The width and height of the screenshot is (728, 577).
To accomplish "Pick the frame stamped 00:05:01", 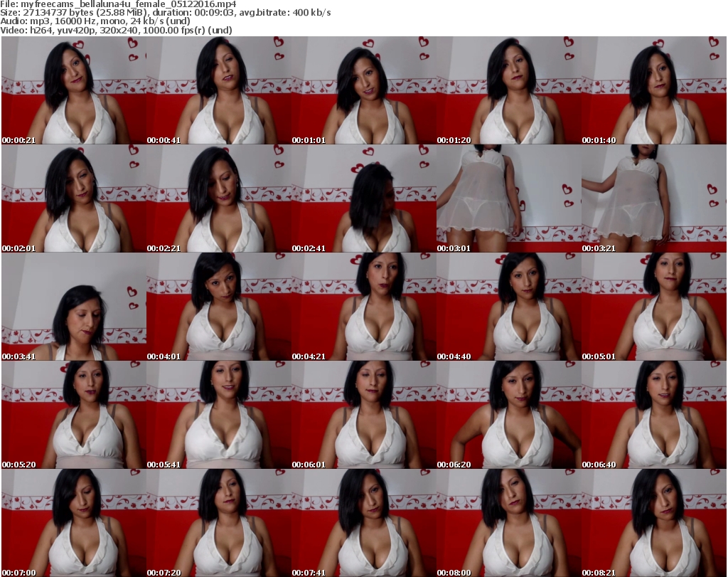I will [x=654, y=307].
